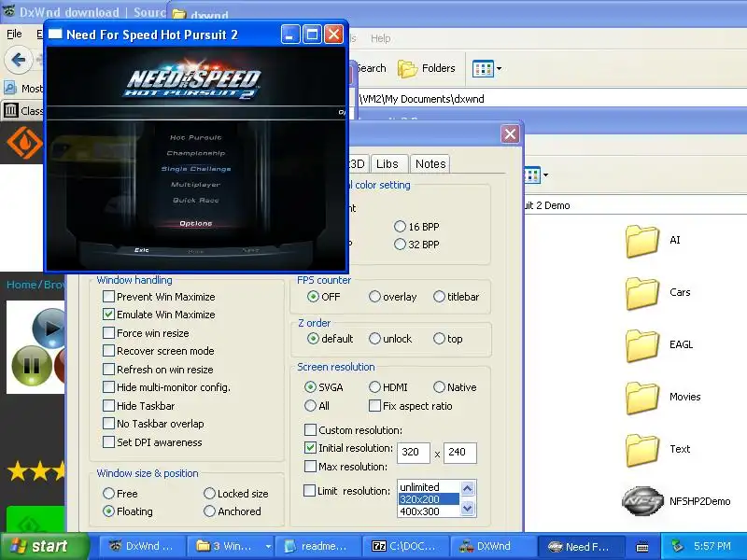The width and height of the screenshot is (747, 560).
Task: Close the DxWnd settings dialog
Action: [510, 134]
